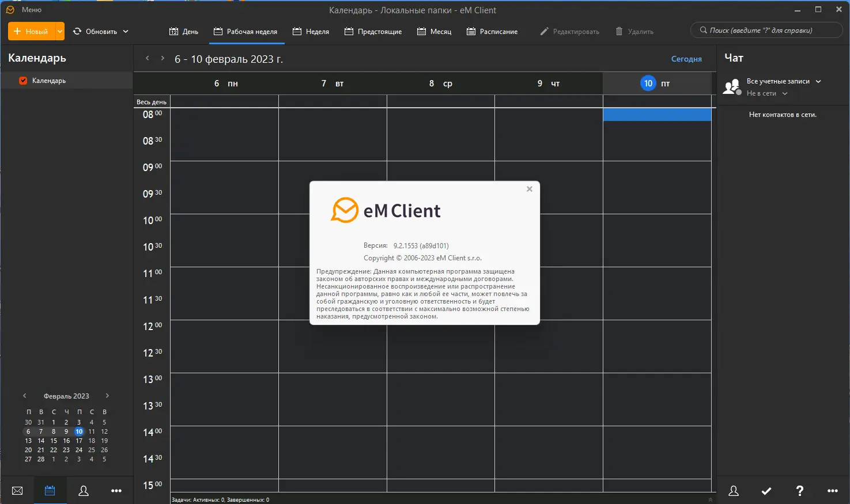Uncheck the Календарь calendar checkbox
Viewport: 850px width, 504px height.
coord(23,81)
